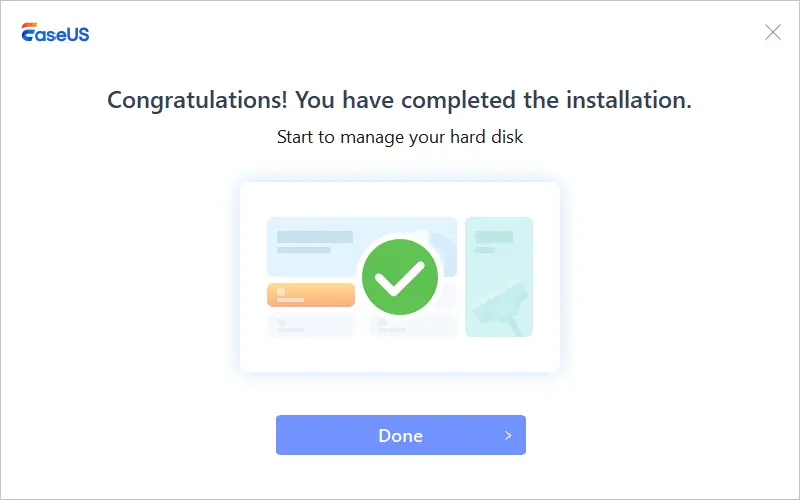This screenshot has height=500, width=800.
Task: Click the Congratulations installation heading
Action: [x=399, y=99]
